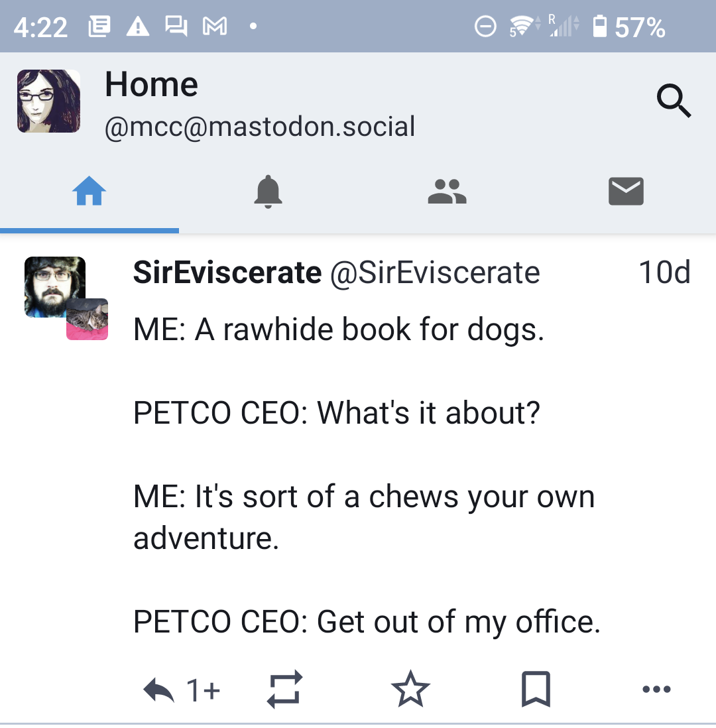Tap the warning triangle status bar icon
This screenshot has width=716, height=728.
coord(137,27)
